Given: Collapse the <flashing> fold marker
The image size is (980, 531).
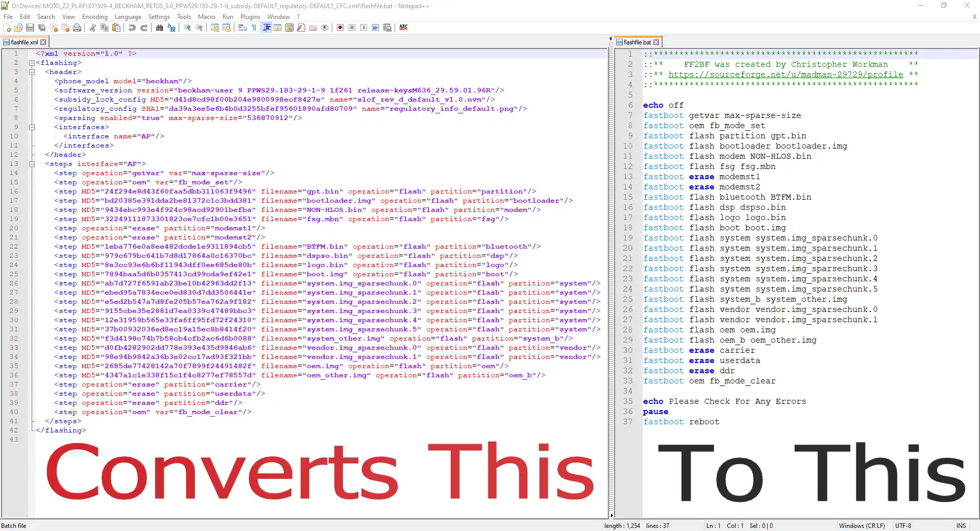Looking at the screenshot, I should (32, 63).
